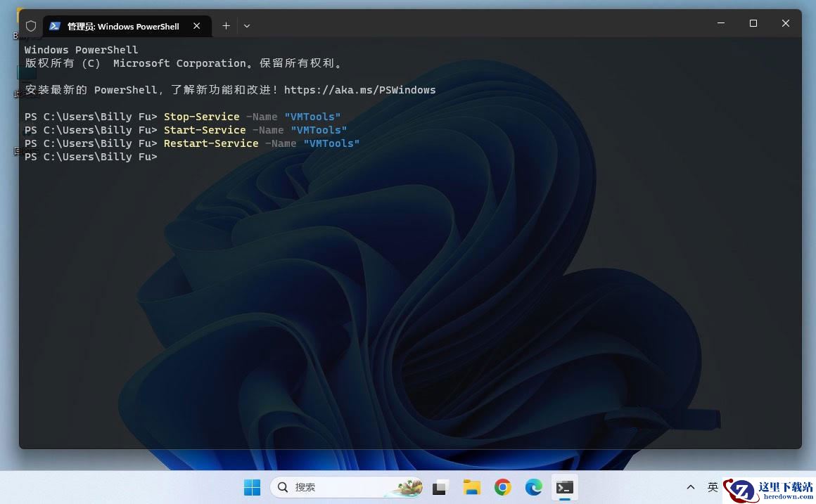This screenshot has width=816, height=504.
Task: Show hidden system tray icons
Action: pos(691,487)
